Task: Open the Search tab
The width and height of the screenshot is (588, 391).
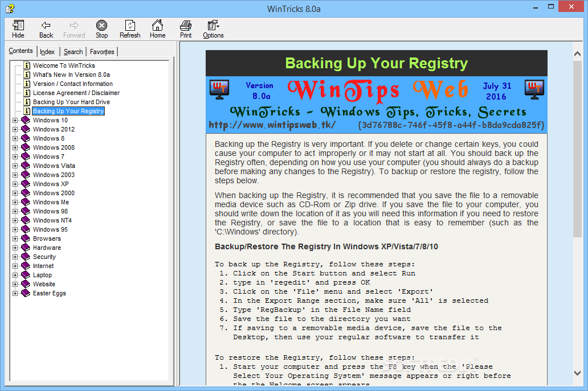Action: point(73,52)
